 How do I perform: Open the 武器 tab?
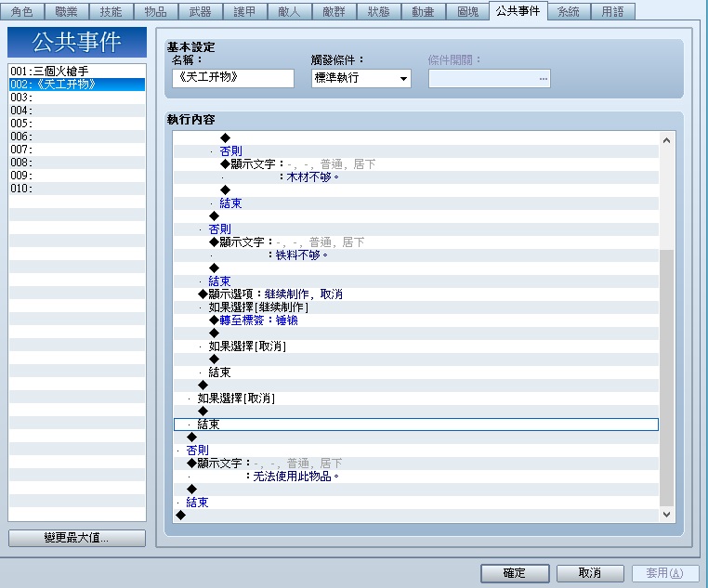(x=200, y=11)
